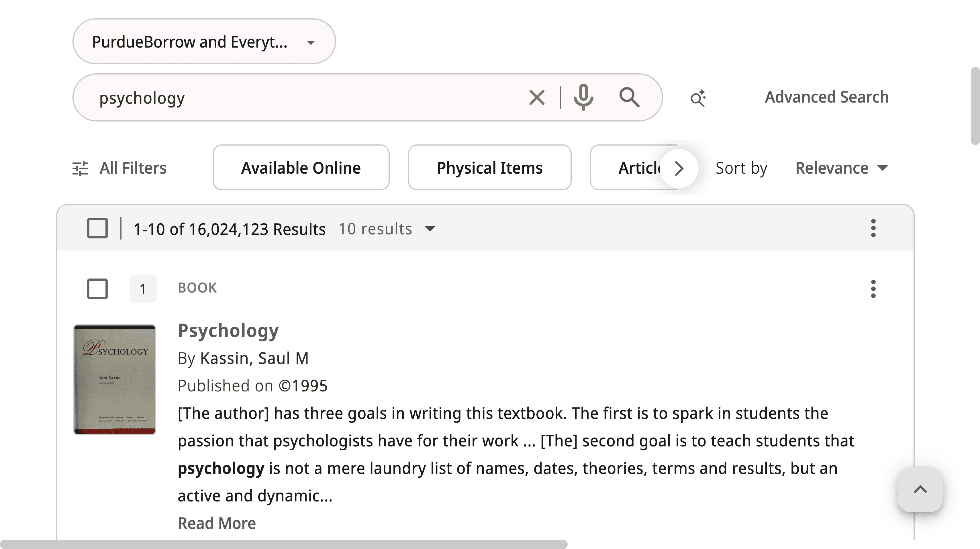Click the horizontal scrollbar at the bottom
Viewport: 980px width, 549px height.
pyautogui.click(x=284, y=544)
